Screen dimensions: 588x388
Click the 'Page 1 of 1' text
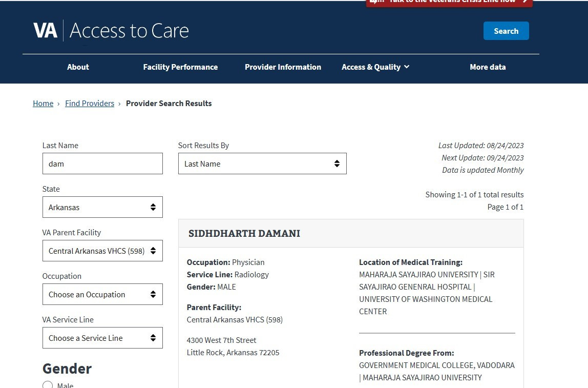click(x=505, y=207)
